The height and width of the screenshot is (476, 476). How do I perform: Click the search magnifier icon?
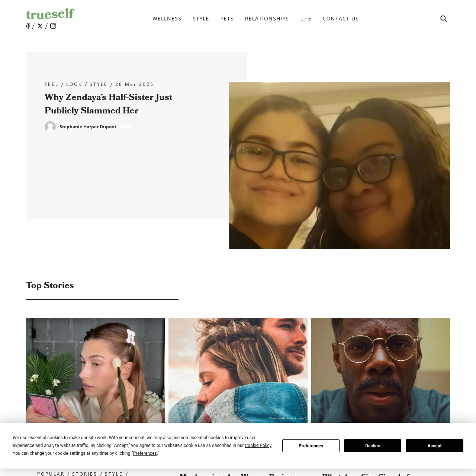(444, 19)
